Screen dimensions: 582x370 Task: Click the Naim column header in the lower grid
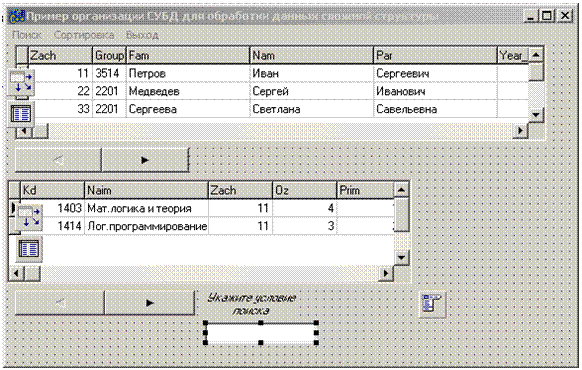[146, 190]
